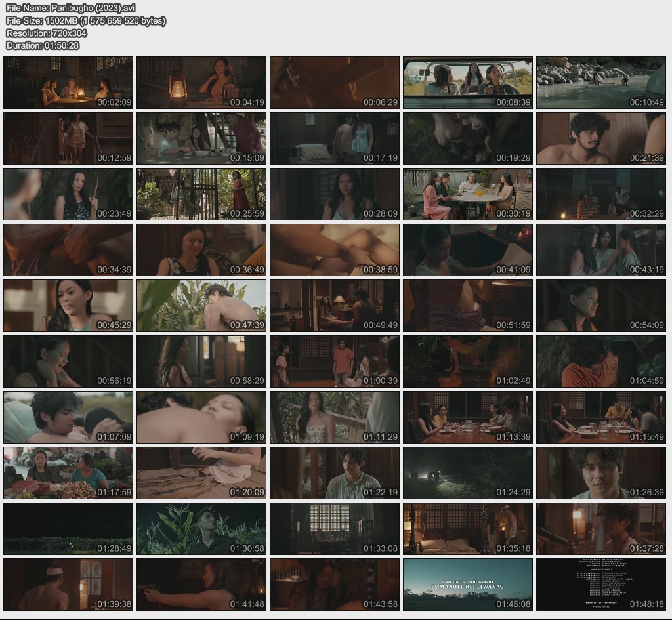Click the Duration 01:50:28 text
Image resolution: width=672 pixels, height=620 pixels.
click(x=43, y=45)
